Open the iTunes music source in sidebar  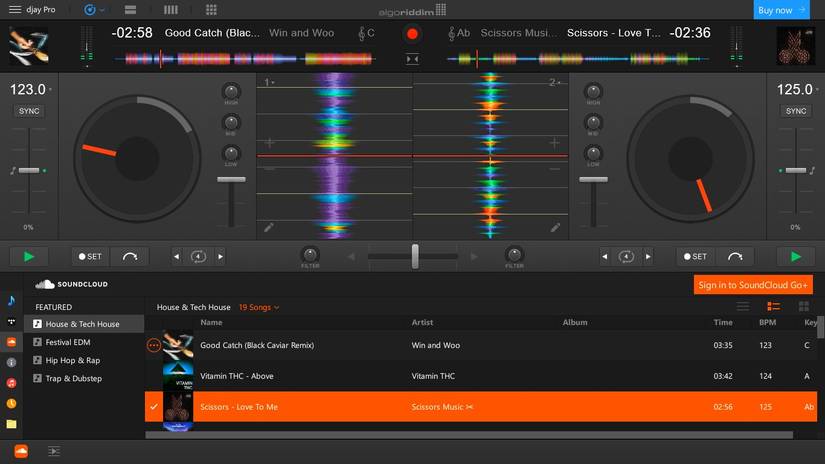pos(11,383)
